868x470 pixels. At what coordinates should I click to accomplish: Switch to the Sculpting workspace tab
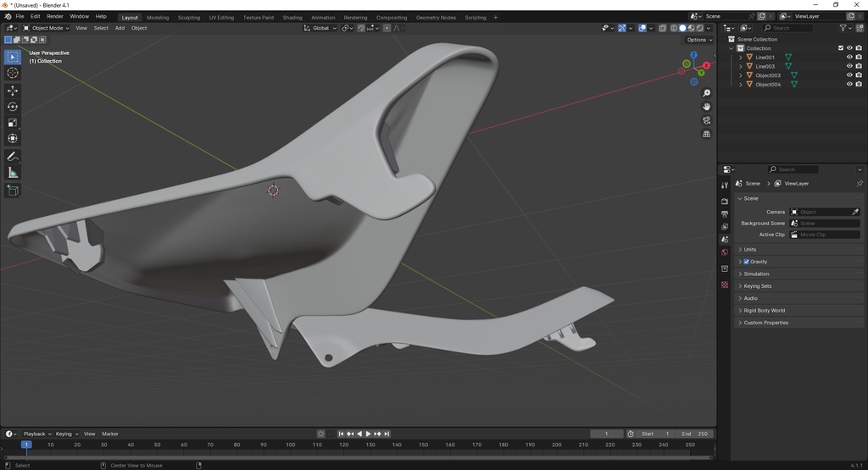pyautogui.click(x=189, y=17)
